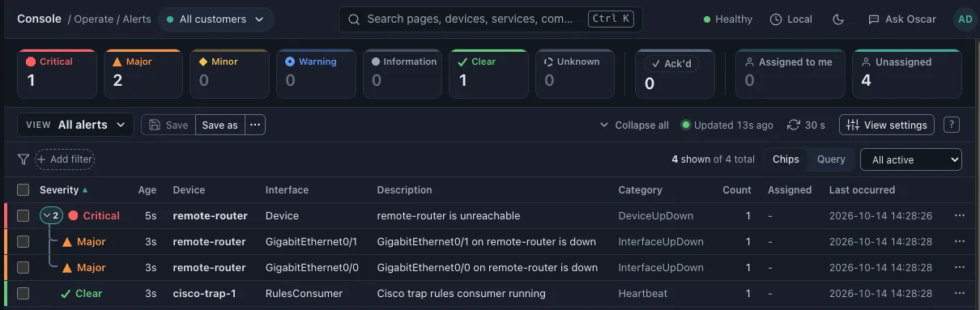The image size is (980, 310).
Task: Show alerts Assigned to me
Action: click(790, 73)
